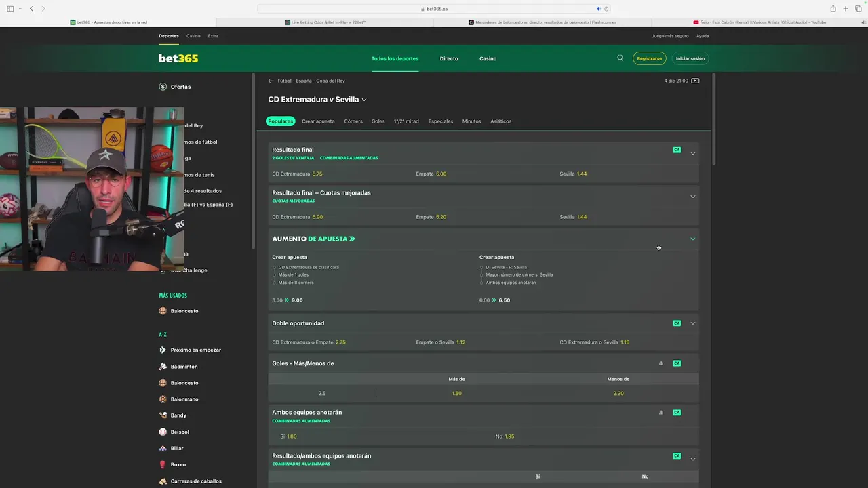868x488 pixels.
Task: Open Todos los deportes in header
Action: pyautogui.click(x=395, y=59)
